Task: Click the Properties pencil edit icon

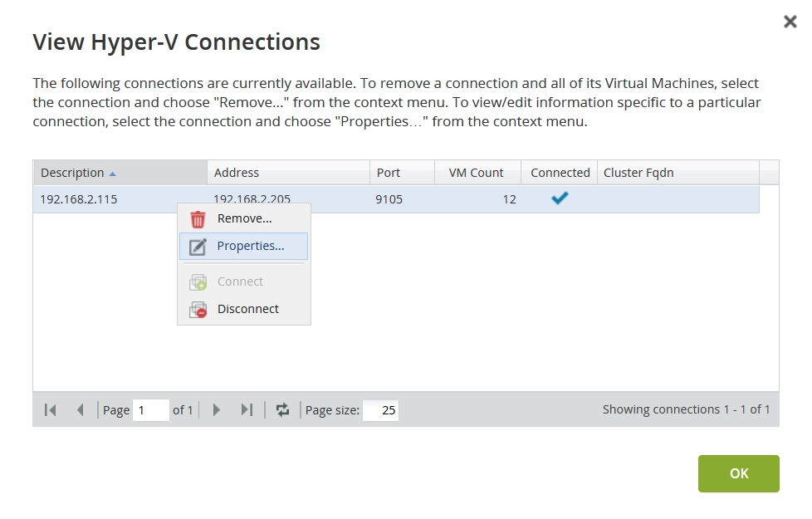Action: 198,247
